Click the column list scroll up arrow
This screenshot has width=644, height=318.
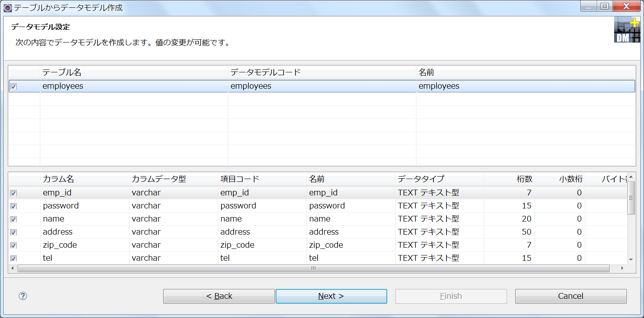(631, 177)
